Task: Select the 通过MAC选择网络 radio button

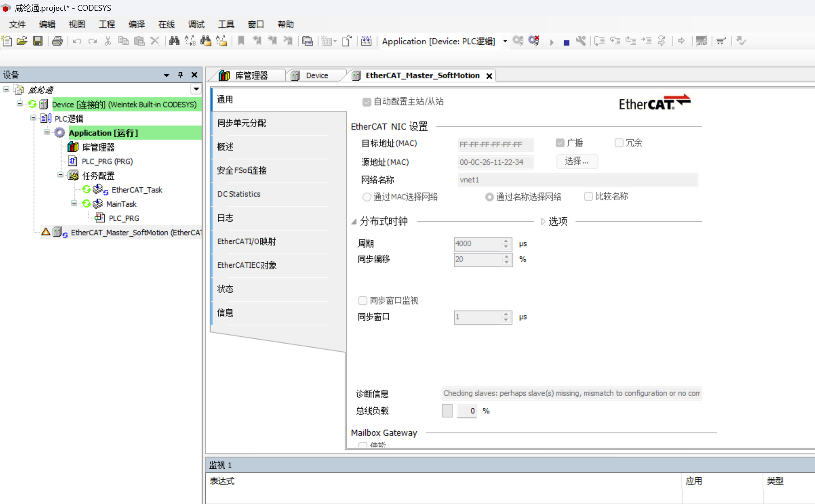Action: tap(367, 197)
